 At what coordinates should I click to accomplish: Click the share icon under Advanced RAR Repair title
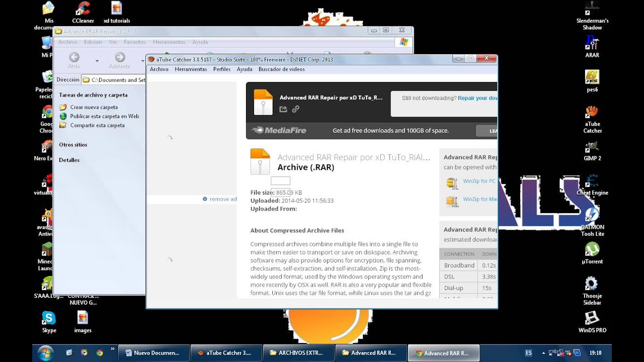coord(283,109)
